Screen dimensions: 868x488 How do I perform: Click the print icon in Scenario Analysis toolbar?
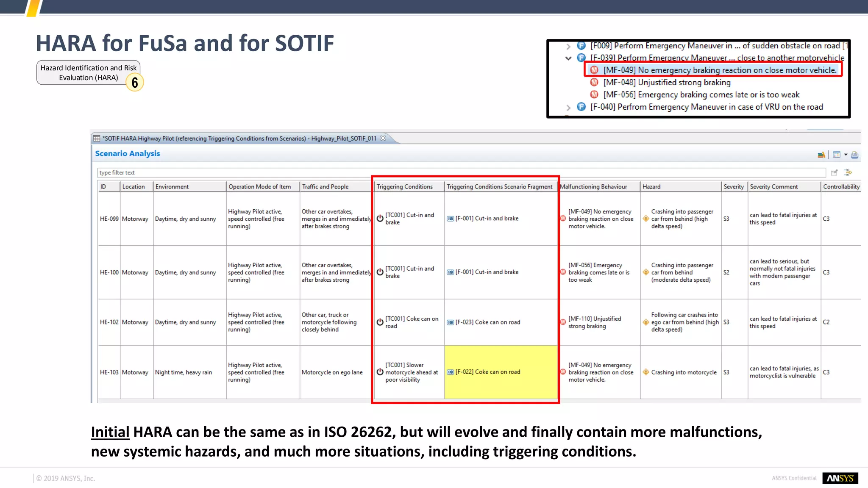click(854, 155)
